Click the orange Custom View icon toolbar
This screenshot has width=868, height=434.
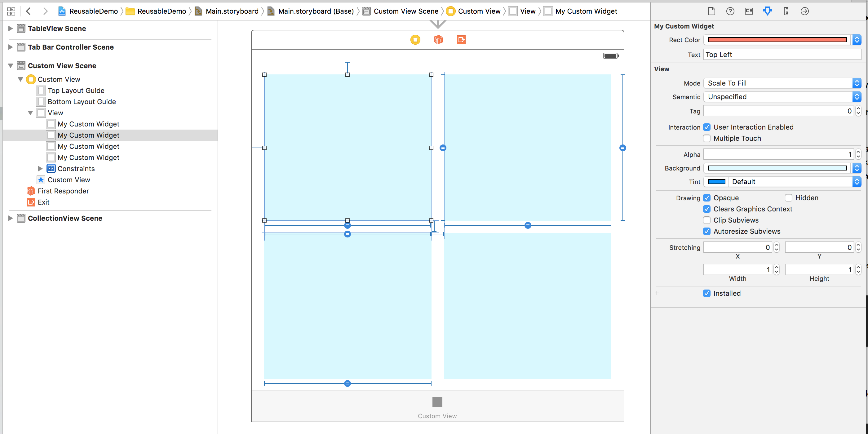[415, 40]
